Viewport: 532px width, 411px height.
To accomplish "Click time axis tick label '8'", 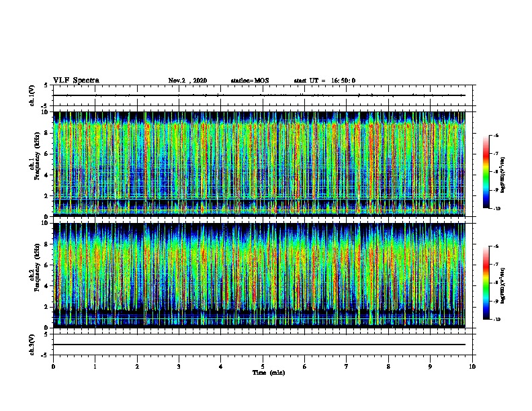I will coord(388,366).
